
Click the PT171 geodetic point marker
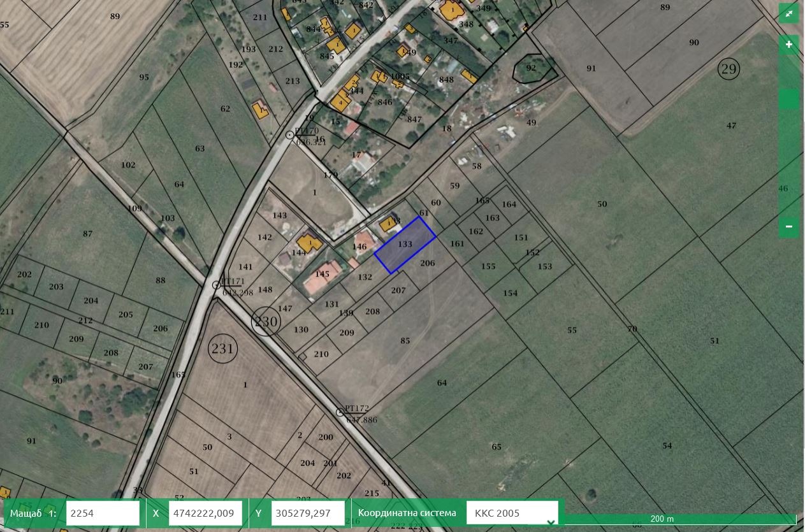[217, 285]
